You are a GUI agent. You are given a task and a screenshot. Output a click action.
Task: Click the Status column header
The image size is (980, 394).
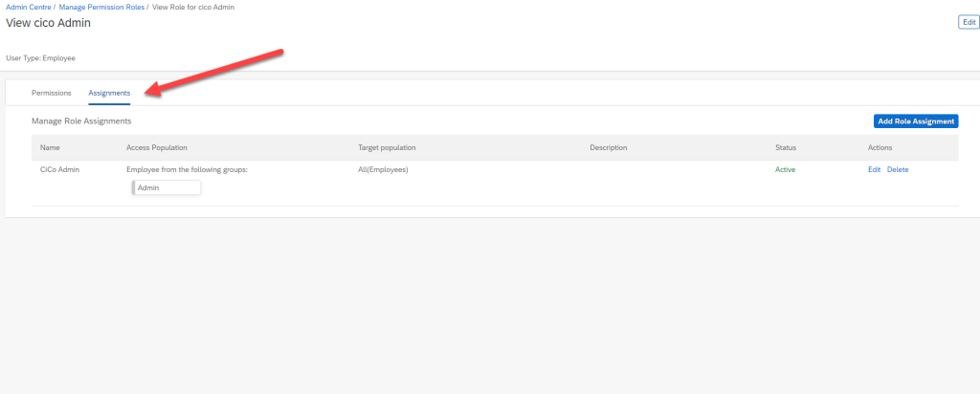point(786,148)
